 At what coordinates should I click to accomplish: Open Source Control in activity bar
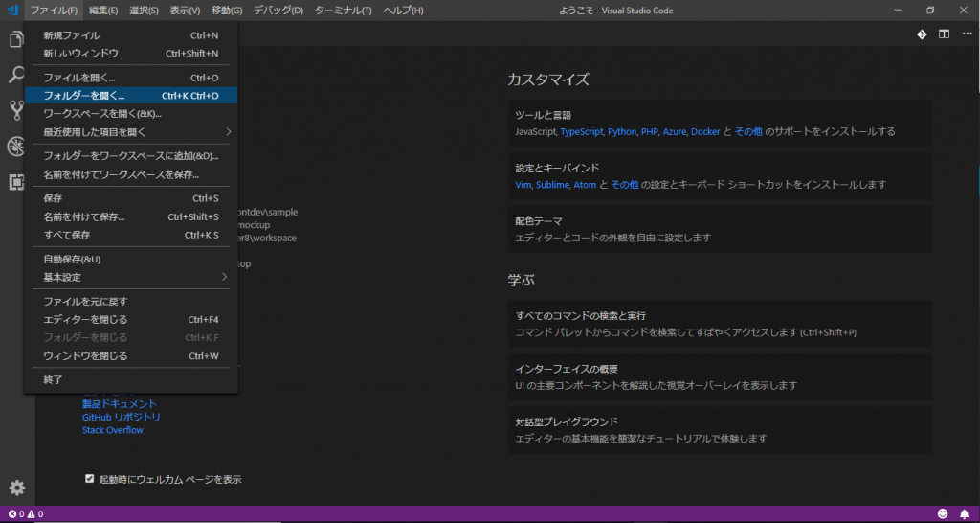click(16, 111)
